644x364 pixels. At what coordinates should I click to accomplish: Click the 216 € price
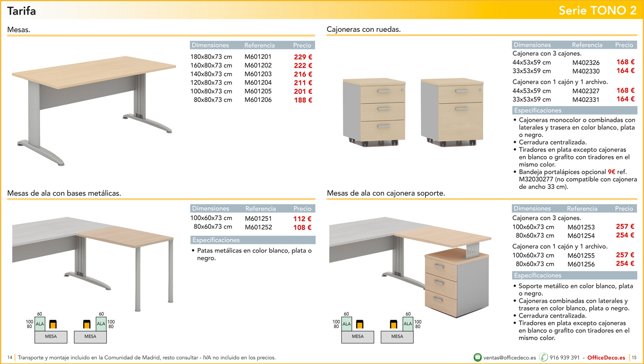click(303, 75)
